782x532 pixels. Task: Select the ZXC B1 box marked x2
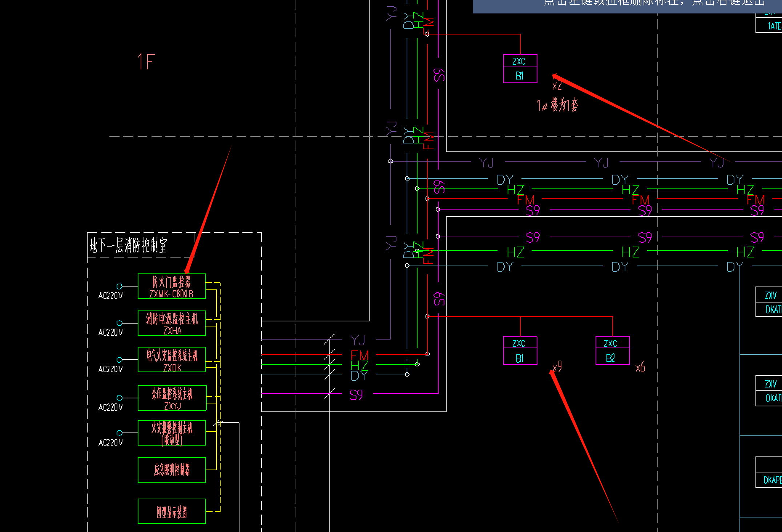pos(520,69)
